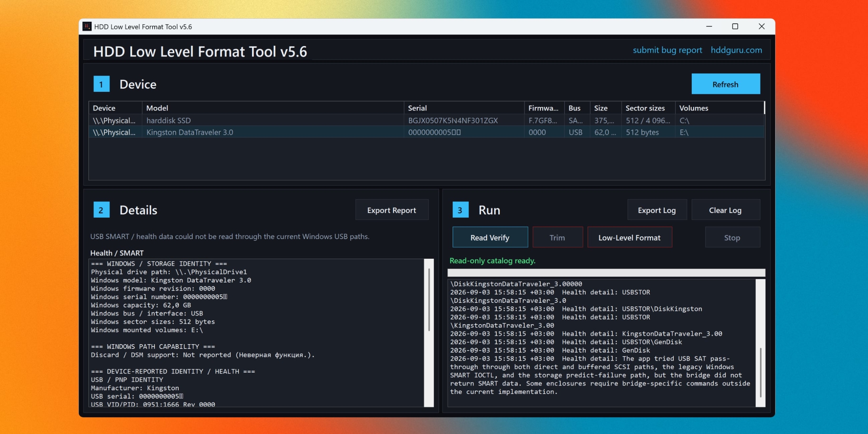
Task: Export the details report
Action: coord(392,210)
